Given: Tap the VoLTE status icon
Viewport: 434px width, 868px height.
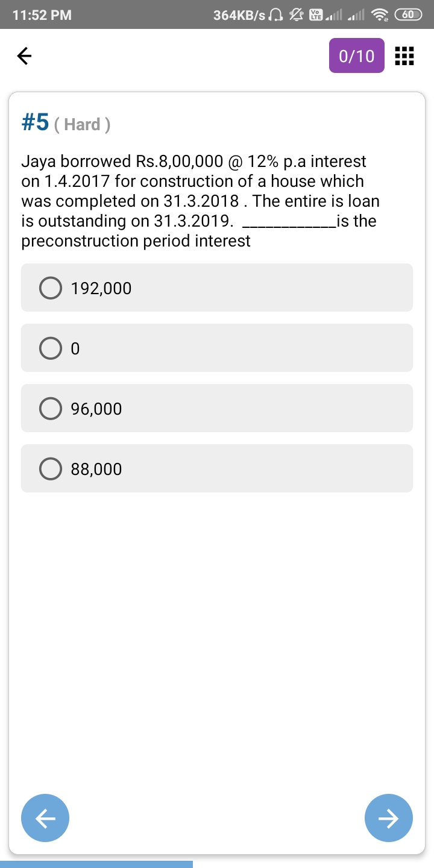Looking at the screenshot, I should (x=315, y=16).
